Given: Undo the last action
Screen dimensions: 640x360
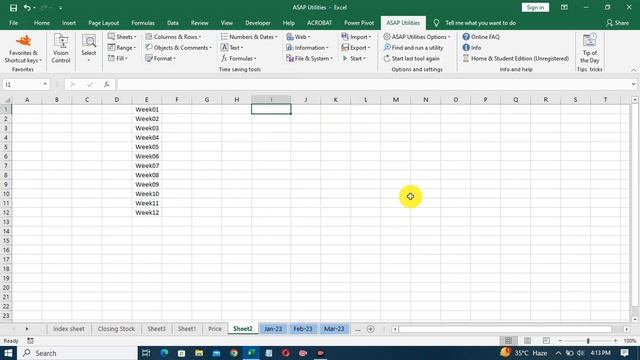Looking at the screenshot, I should click(27, 7).
